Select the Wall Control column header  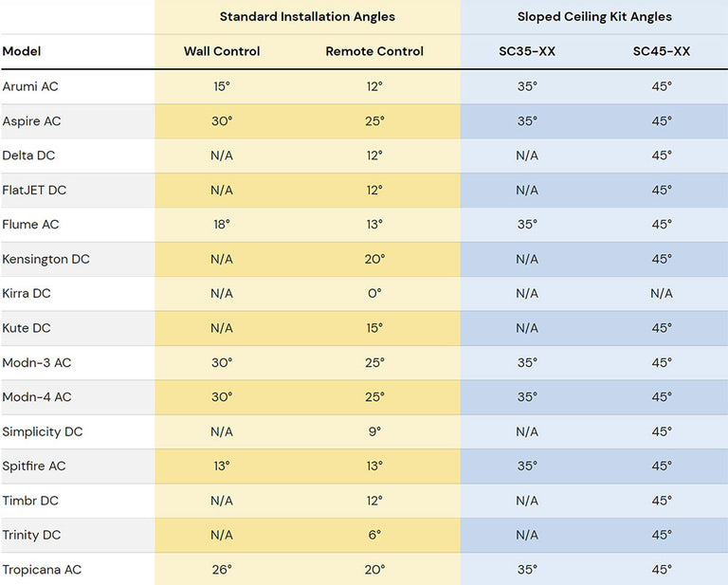222,51
